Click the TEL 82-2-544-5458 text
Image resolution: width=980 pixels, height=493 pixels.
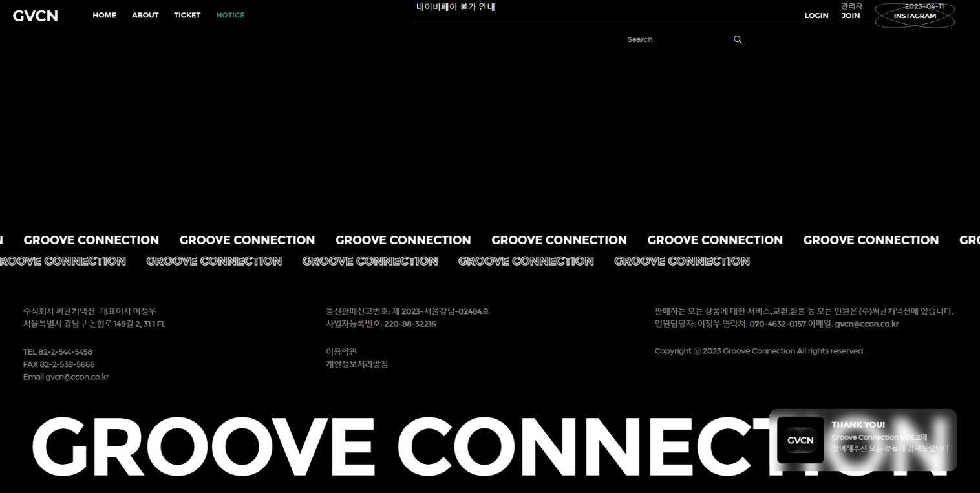point(58,352)
